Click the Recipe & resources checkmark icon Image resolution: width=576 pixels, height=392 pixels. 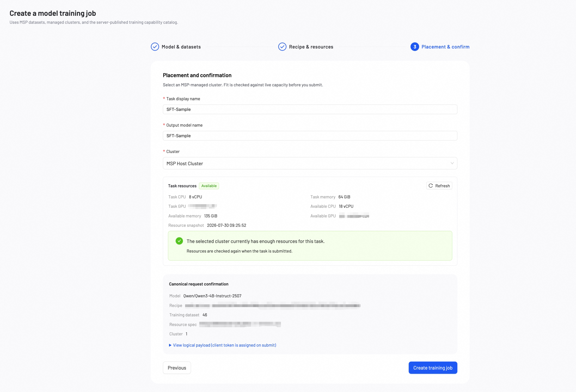282,47
